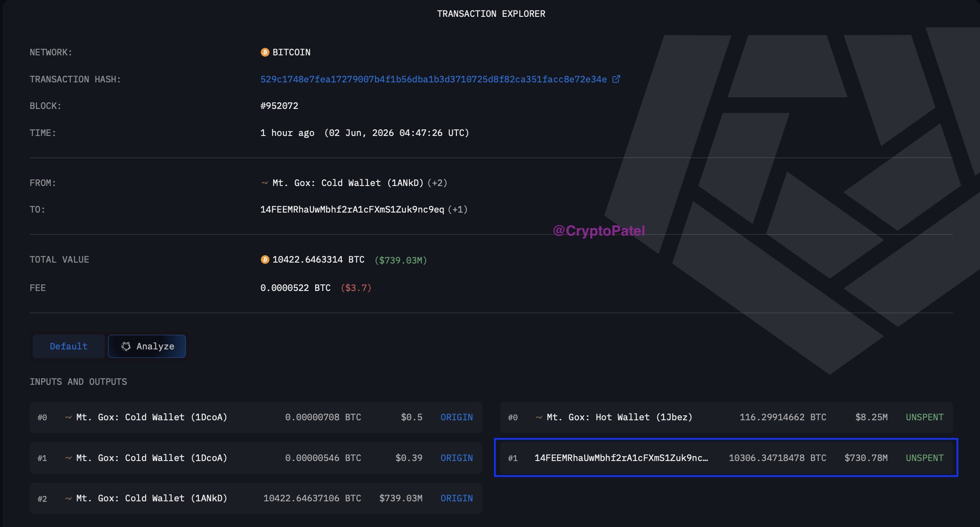Open Mt. Gox: Cold Wallet (1ANkD) sender

point(348,183)
